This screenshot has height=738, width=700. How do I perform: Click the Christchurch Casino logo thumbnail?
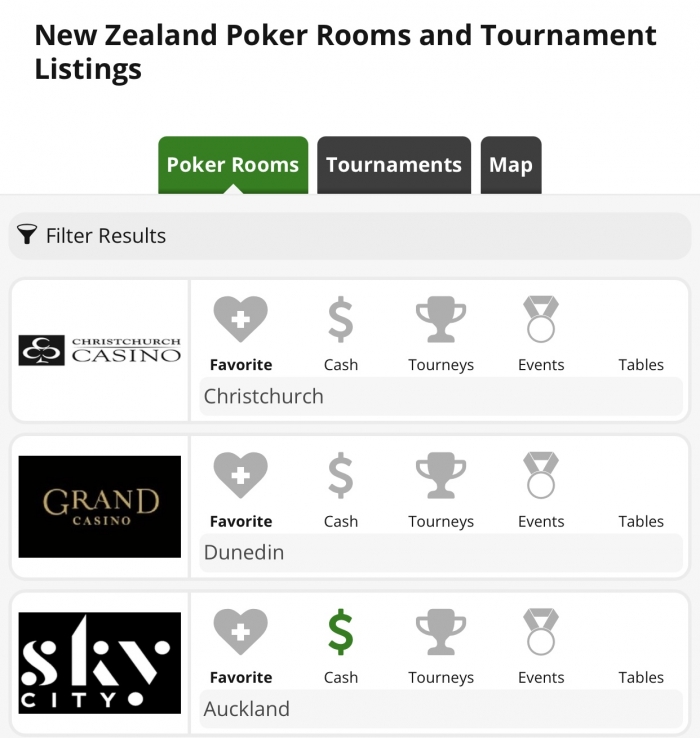[99, 350]
